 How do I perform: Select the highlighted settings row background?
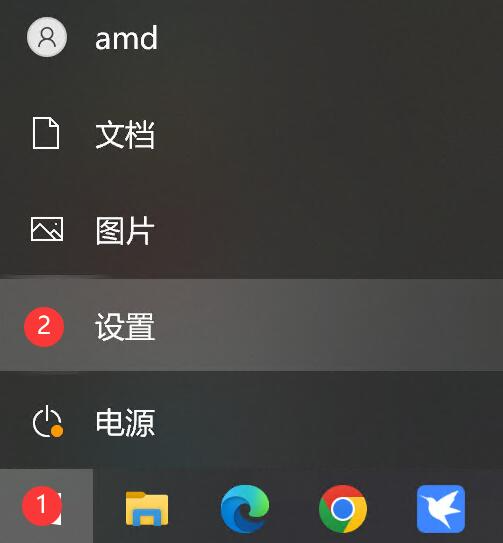(x=252, y=325)
